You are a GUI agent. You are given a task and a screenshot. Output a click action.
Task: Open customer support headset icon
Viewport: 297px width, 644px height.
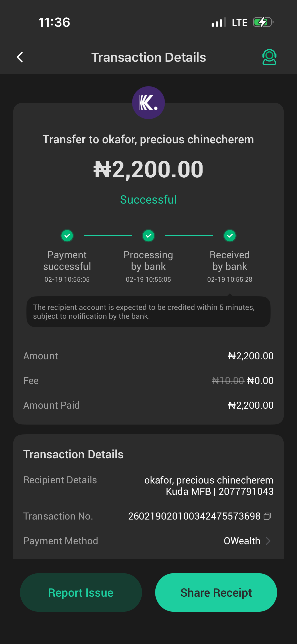tap(269, 57)
